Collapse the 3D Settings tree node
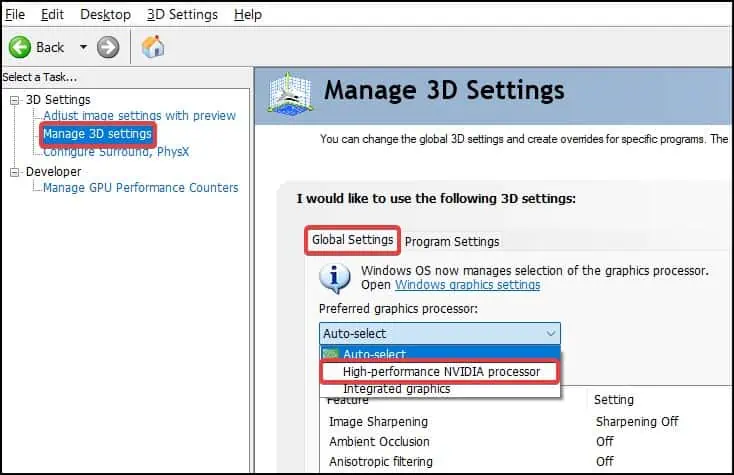The width and height of the screenshot is (734, 475). [x=15, y=100]
